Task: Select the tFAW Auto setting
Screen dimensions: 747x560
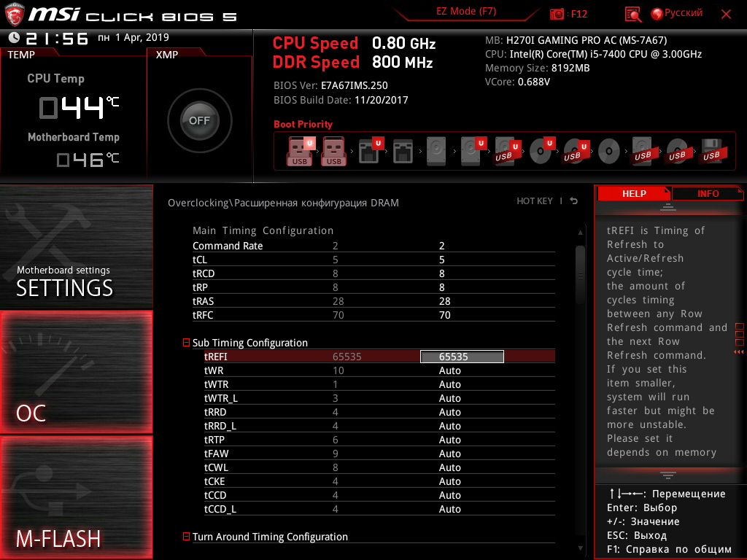Action: tap(449, 454)
